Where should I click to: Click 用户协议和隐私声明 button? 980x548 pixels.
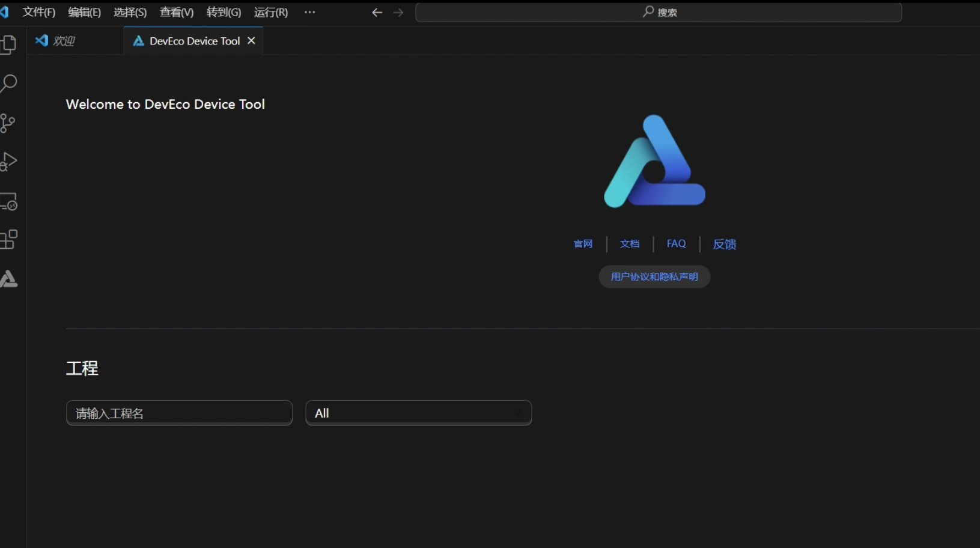(x=654, y=276)
